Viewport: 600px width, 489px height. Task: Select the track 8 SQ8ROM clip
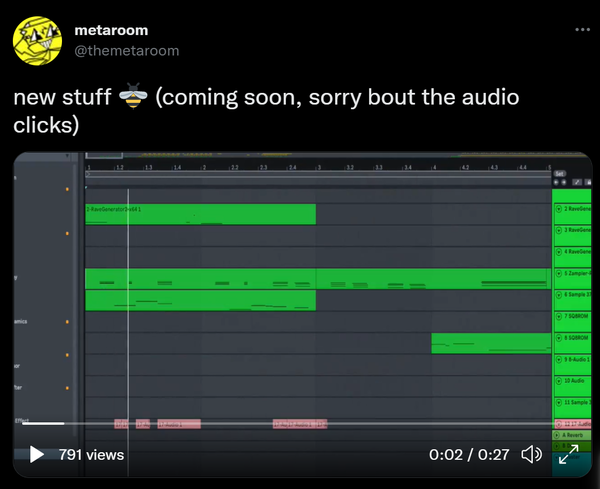pyautogui.click(x=491, y=343)
